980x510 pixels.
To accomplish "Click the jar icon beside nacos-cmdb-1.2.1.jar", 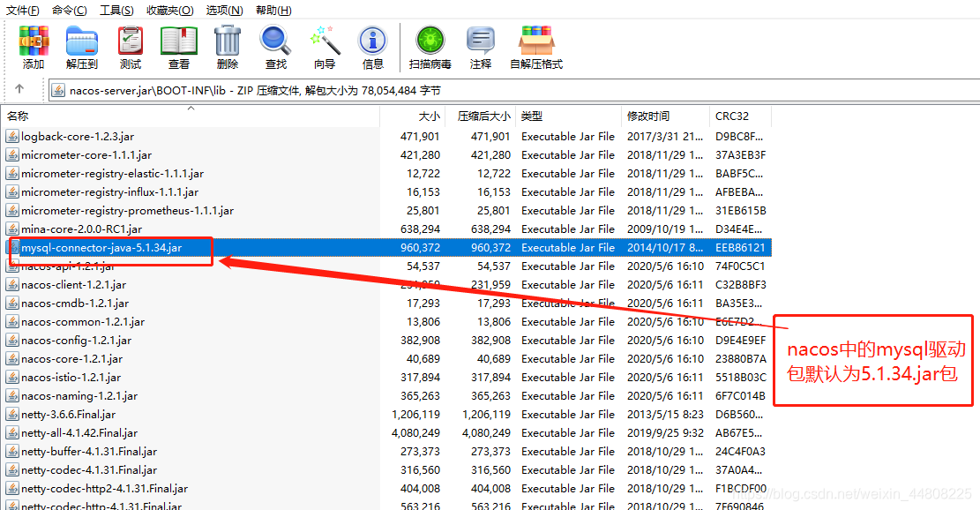I will click(x=11, y=304).
